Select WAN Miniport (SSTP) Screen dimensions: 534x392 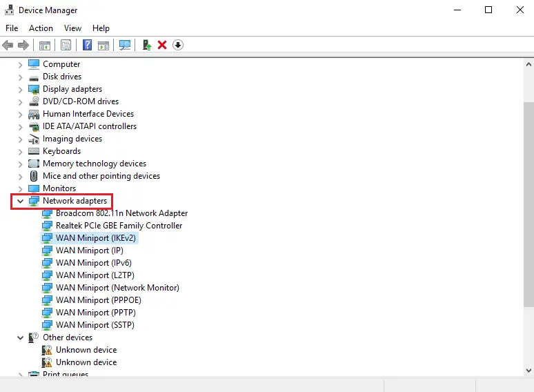coord(95,325)
